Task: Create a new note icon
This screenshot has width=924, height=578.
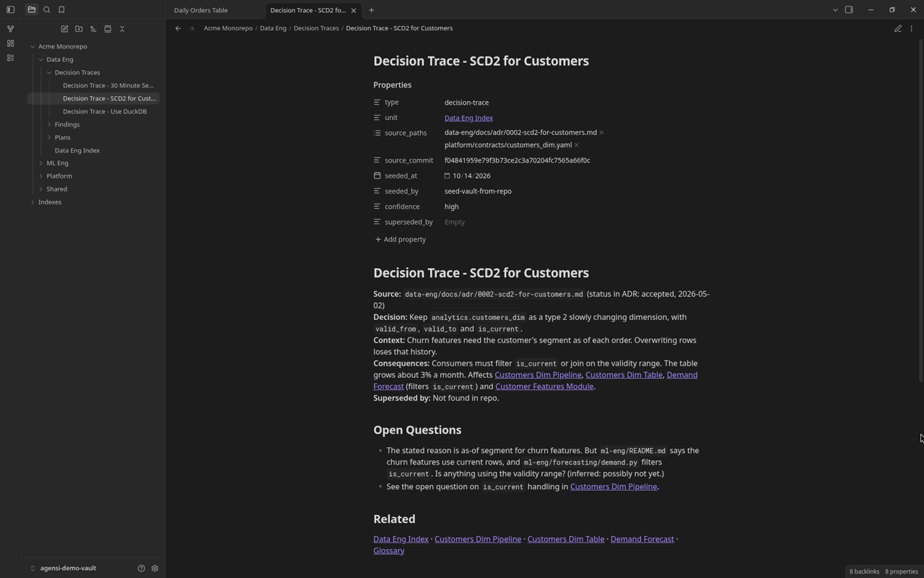Action: [64, 29]
